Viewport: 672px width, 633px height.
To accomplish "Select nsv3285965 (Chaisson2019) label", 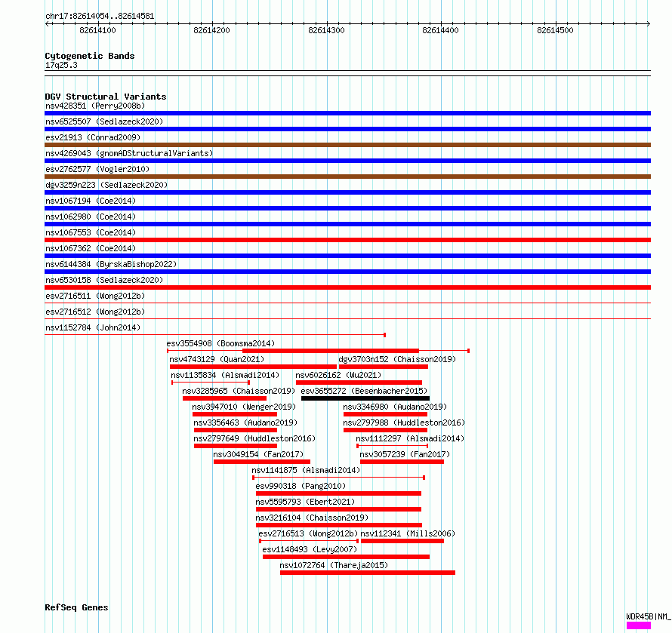I will 239,391.
